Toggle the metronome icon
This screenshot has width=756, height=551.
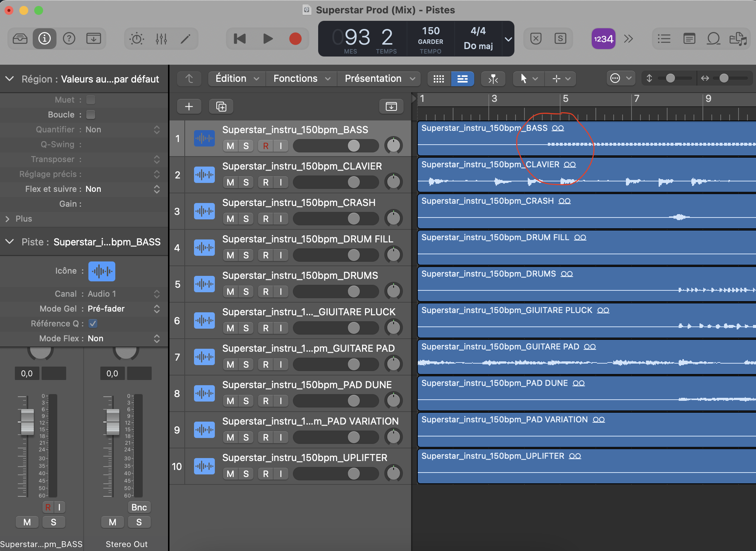click(136, 38)
